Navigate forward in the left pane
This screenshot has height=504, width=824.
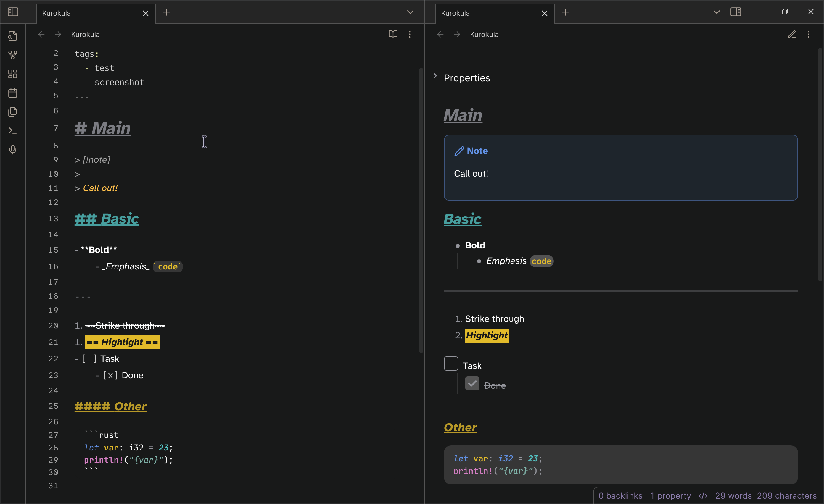pos(58,34)
